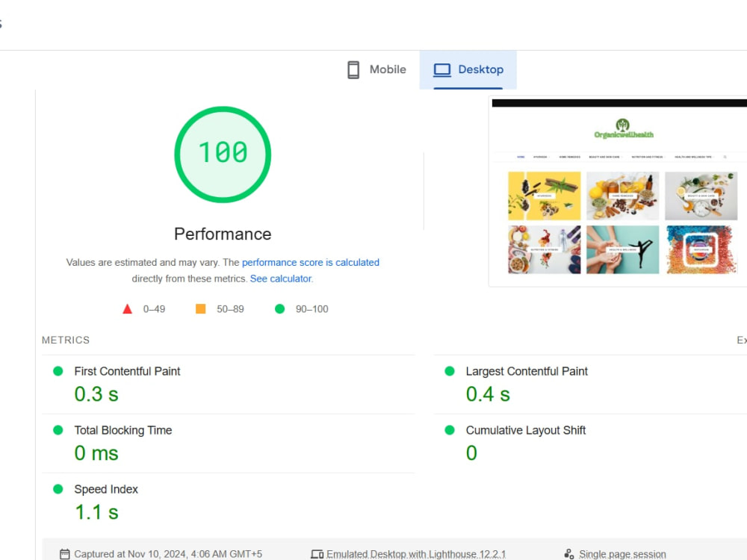The image size is (747, 560).
Task: Click the green circle 90–100 legend icon
Action: (279, 309)
